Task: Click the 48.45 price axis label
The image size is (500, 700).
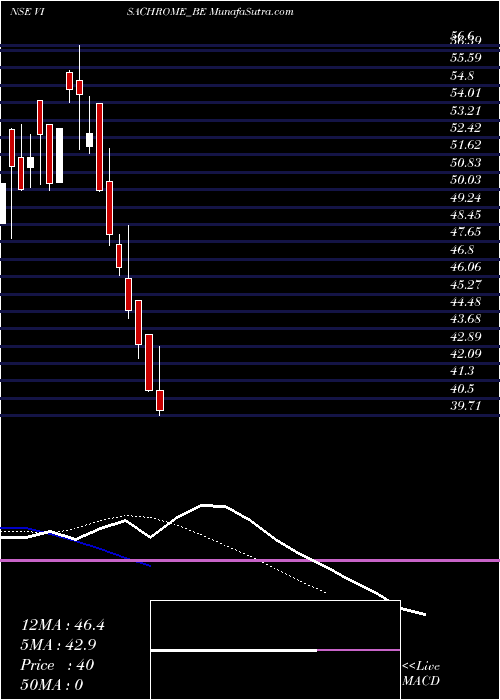Action: tap(465, 215)
